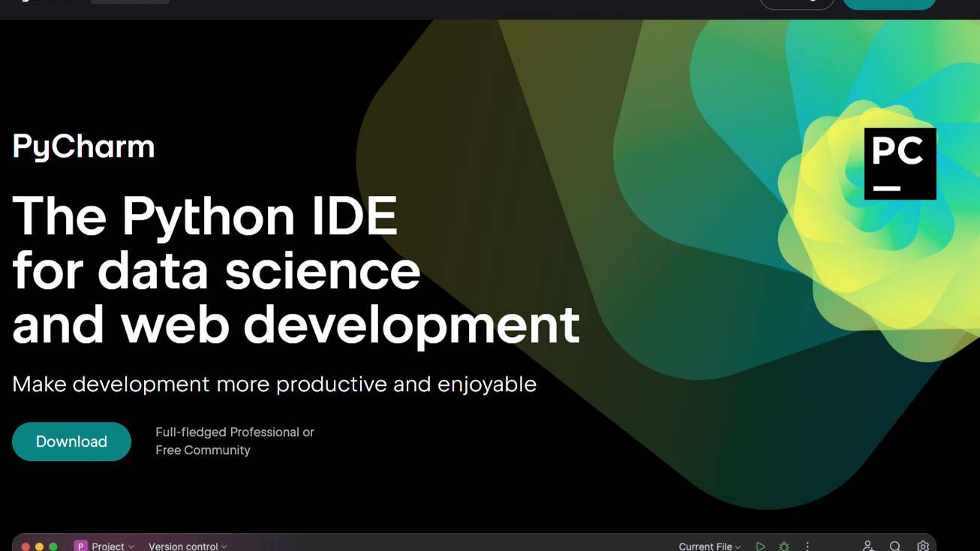Click the green maximize dot

[53, 547]
